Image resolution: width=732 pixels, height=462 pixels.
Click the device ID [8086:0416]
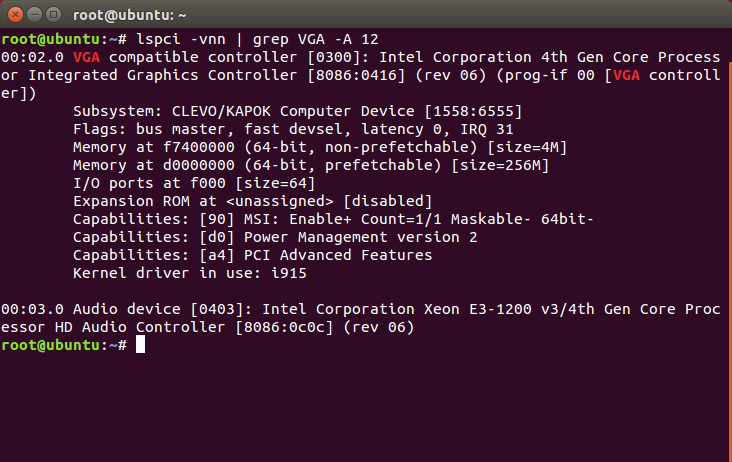(356, 75)
